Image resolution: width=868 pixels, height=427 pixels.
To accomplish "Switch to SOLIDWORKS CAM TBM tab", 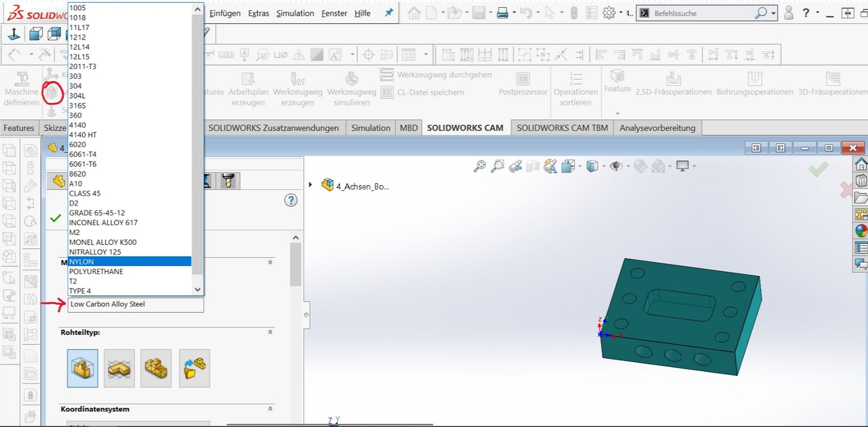I will tap(562, 128).
